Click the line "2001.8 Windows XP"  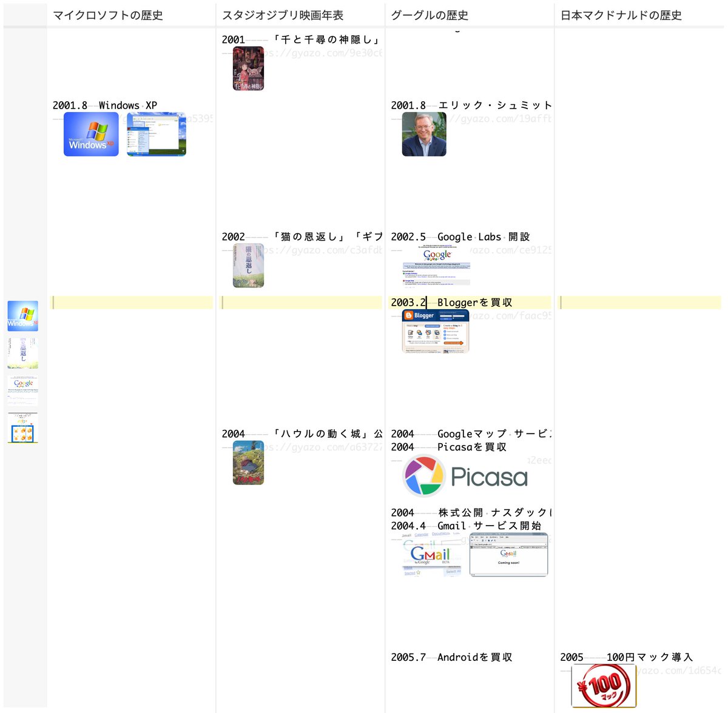tap(105, 105)
